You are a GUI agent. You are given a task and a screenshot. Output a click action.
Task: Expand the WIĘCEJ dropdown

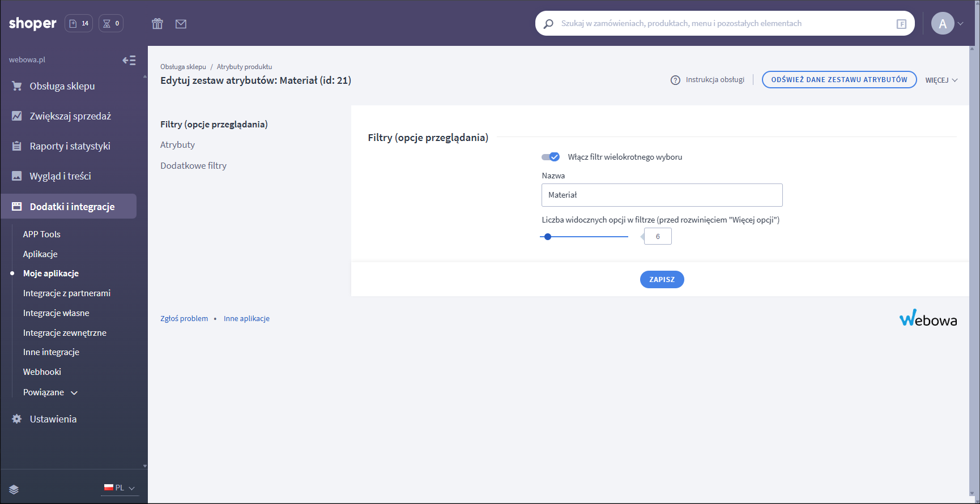pos(941,80)
